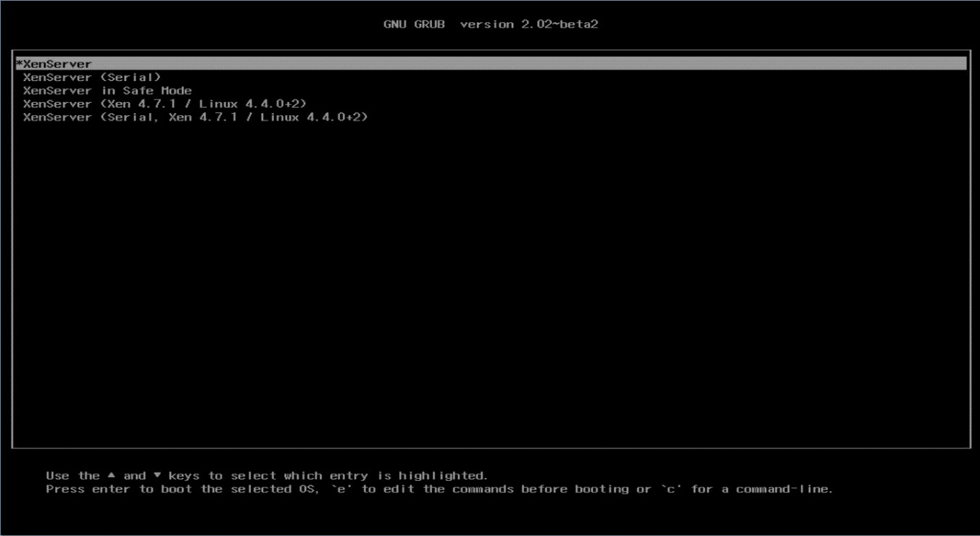The image size is (980, 536).
Task: Pick XenServer (Xen 4.7.1 / Linux 4.4.0+2)
Action: click(x=165, y=104)
